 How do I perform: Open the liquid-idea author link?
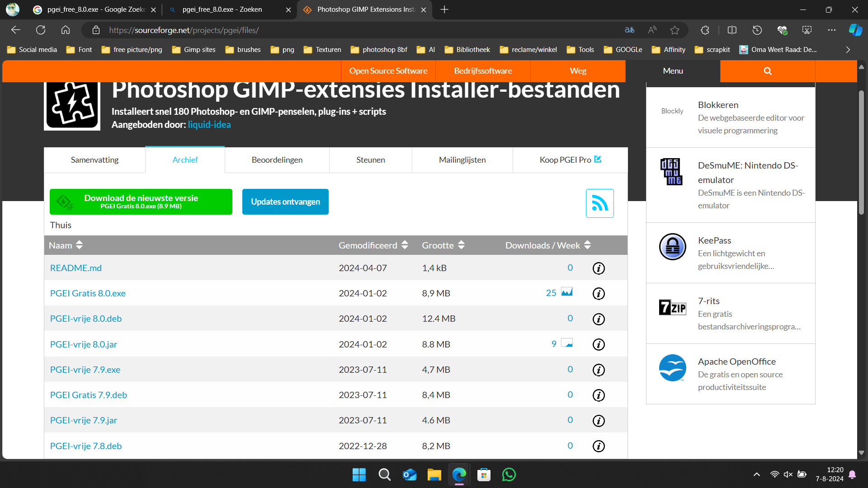(209, 125)
